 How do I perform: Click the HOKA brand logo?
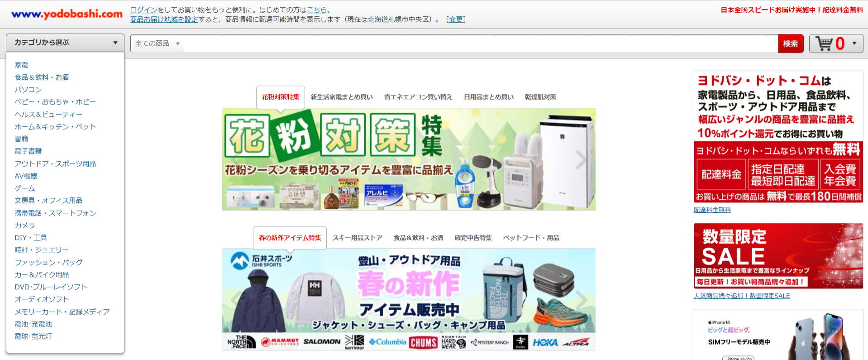pos(545,343)
